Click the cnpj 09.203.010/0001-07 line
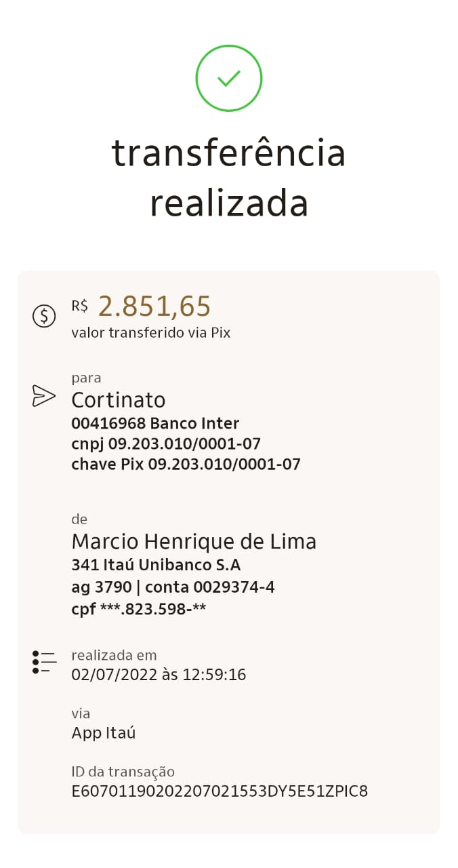This screenshot has width=458, height=868. point(166,444)
